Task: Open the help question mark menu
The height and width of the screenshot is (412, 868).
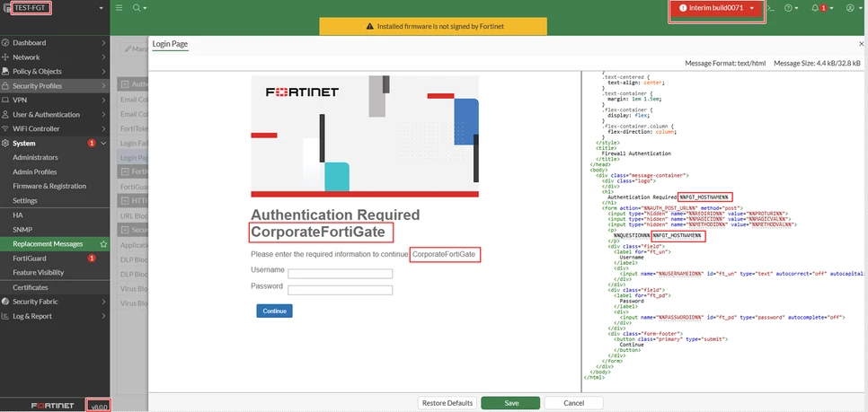Action: click(792, 8)
